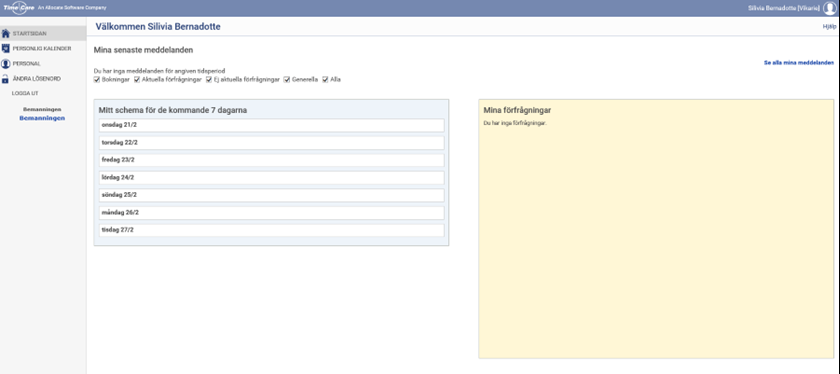
Task: Uncheck the Generella checkbox
Action: click(x=287, y=79)
